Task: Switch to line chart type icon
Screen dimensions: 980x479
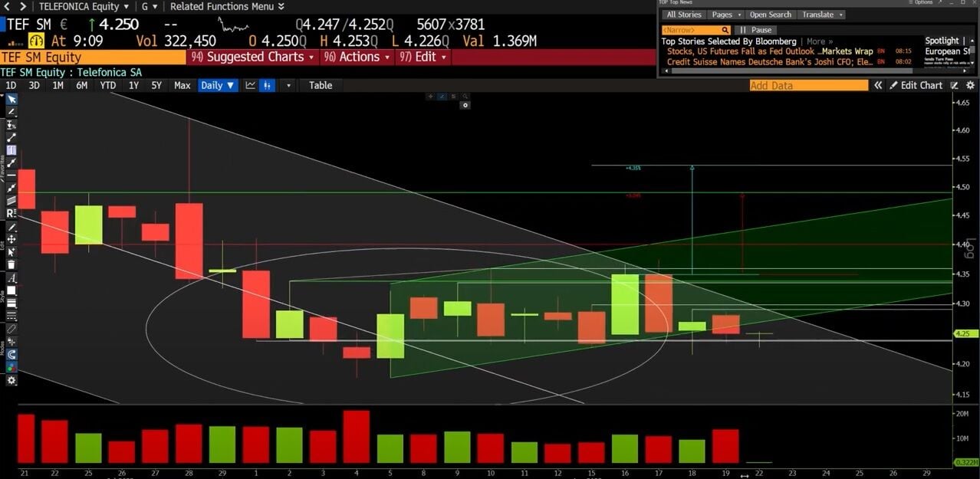Action: coord(250,85)
